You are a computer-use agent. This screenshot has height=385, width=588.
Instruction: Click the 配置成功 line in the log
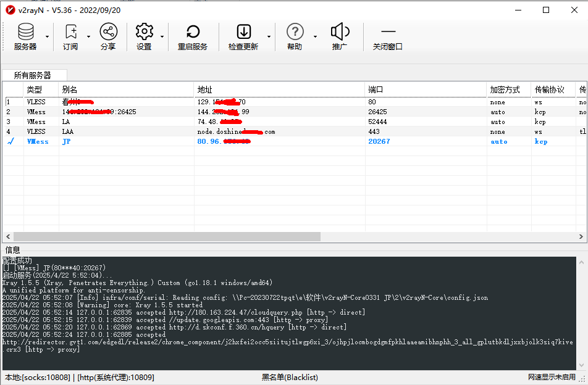tap(17, 260)
